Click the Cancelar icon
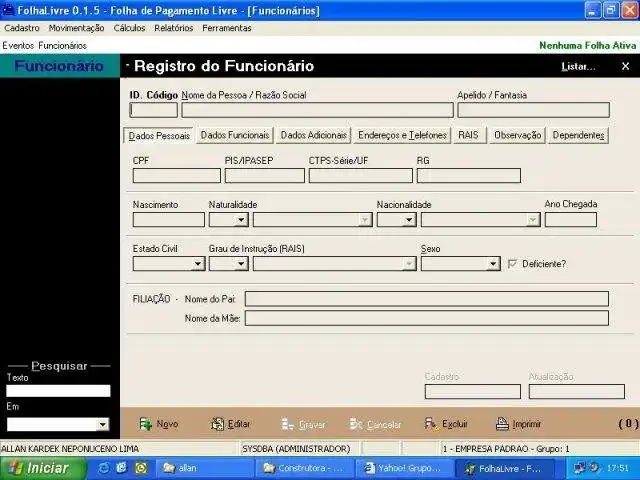 (356, 424)
